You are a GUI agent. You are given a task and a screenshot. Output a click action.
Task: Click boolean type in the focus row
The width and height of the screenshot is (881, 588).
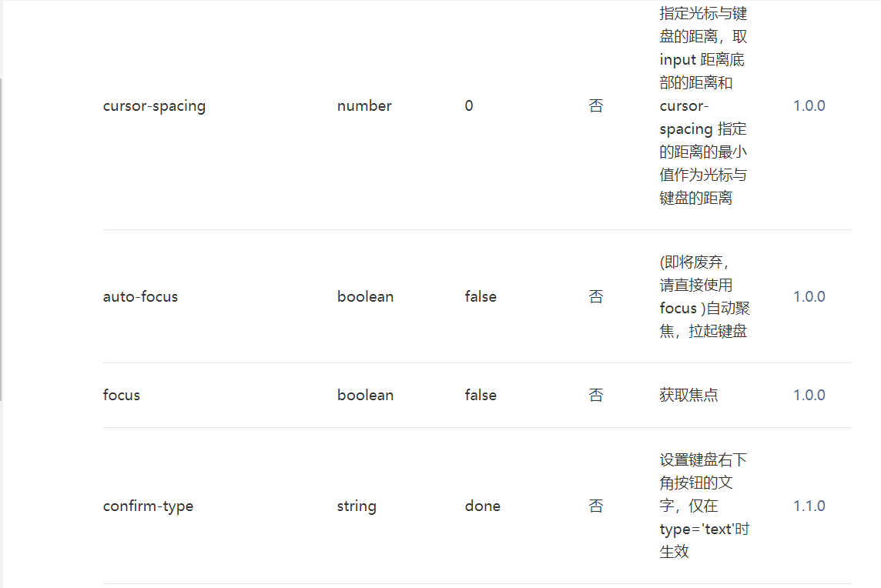coord(365,395)
